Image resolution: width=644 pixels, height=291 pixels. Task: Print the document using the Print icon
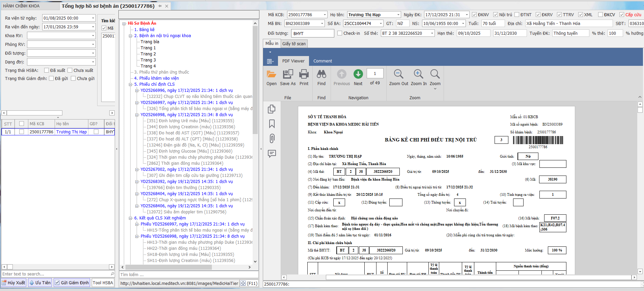click(x=304, y=74)
